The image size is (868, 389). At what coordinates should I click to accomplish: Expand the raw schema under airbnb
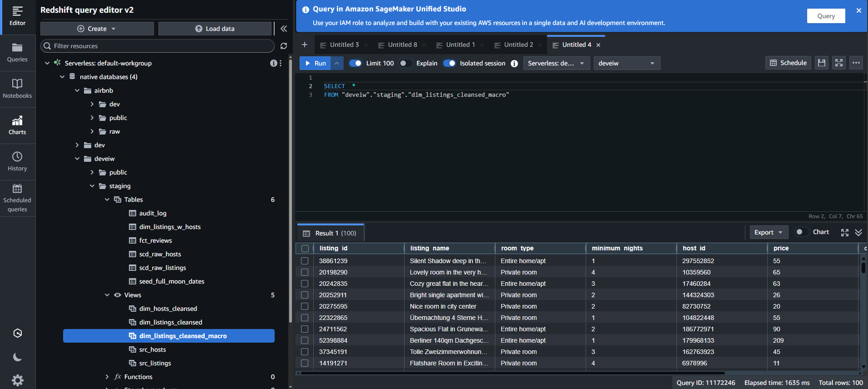92,131
